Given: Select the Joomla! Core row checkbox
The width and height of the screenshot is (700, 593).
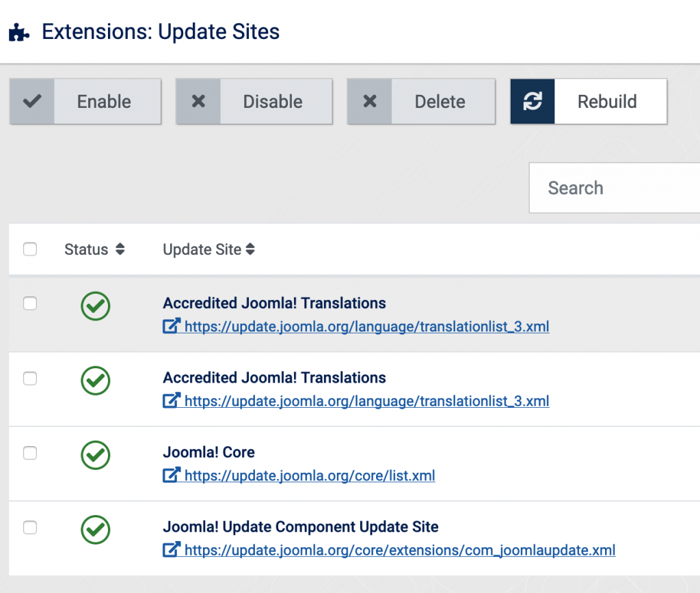Looking at the screenshot, I should point(30,453).
